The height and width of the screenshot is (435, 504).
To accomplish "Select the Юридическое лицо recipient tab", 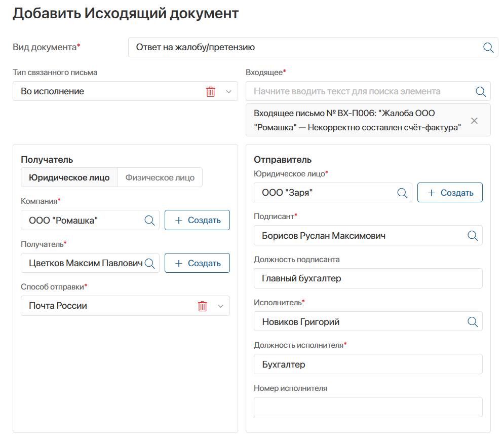I will click(x=69, y=177).
